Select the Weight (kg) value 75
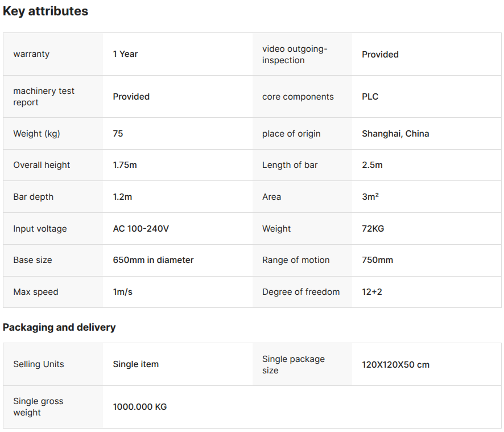Viewport: 504px width, 432px height. coord(118,134)
